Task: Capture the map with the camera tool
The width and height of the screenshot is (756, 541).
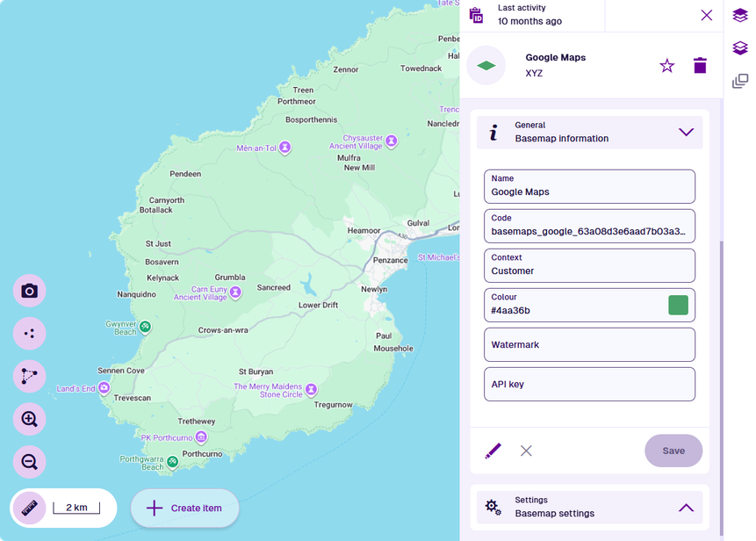Action: 29,290
